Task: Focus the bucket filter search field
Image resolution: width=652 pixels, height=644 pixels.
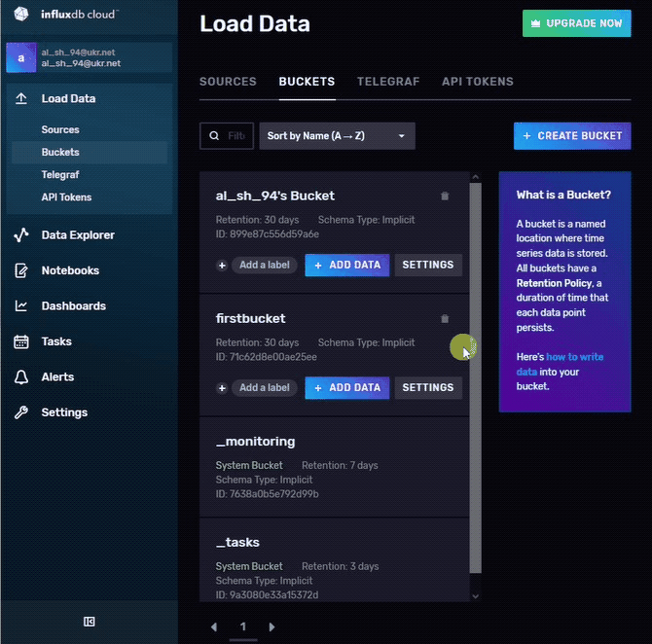Action: [235, 136]
